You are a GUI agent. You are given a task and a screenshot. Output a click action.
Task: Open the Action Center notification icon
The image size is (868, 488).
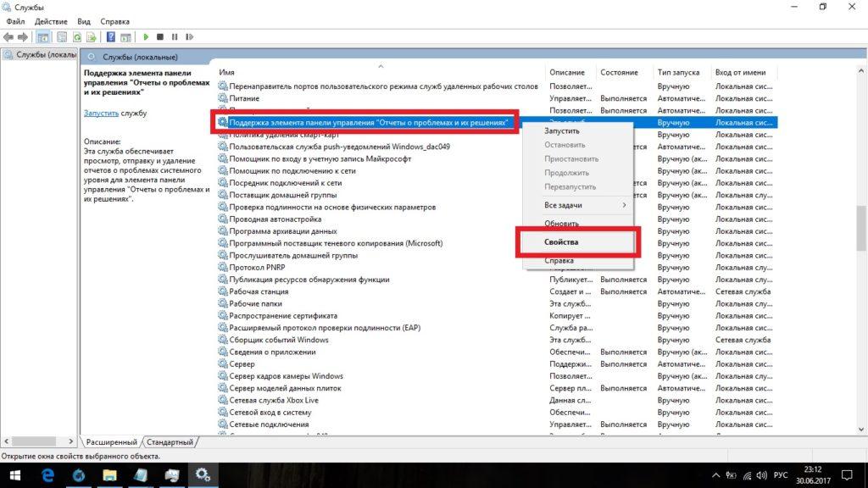pyautogui.click(x=847, y=475)
